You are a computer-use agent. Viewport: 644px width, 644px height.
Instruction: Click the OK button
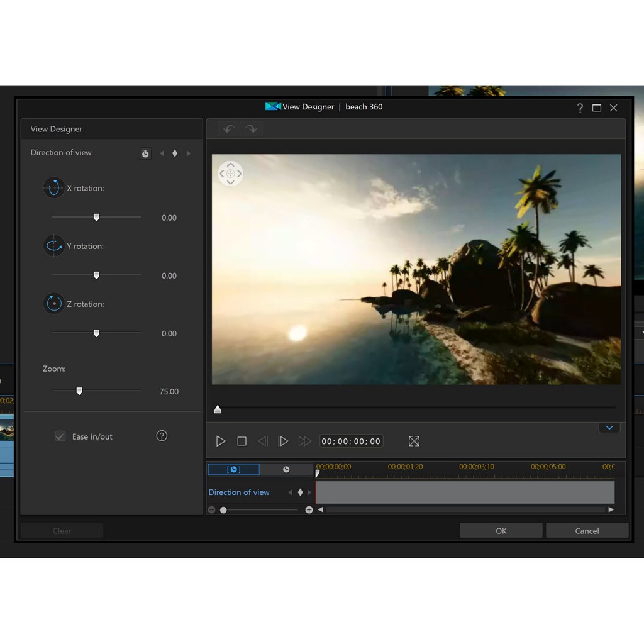click(501, 531)
